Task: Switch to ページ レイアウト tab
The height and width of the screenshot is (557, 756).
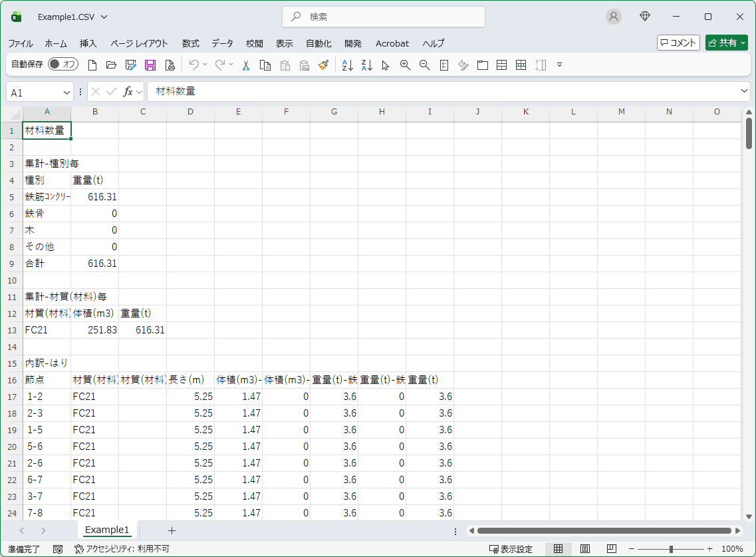Action: [x=139, y=43]
